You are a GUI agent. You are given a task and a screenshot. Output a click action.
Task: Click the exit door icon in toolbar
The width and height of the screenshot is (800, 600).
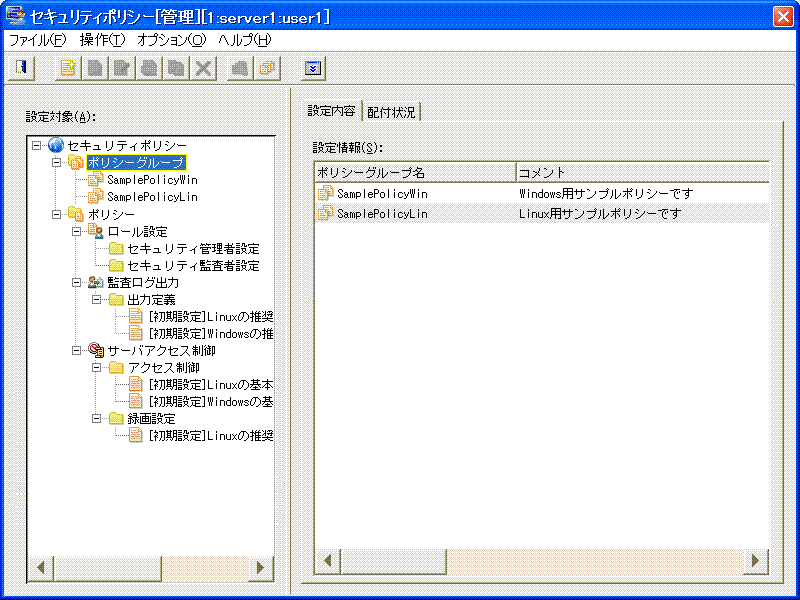click(21, 68)
